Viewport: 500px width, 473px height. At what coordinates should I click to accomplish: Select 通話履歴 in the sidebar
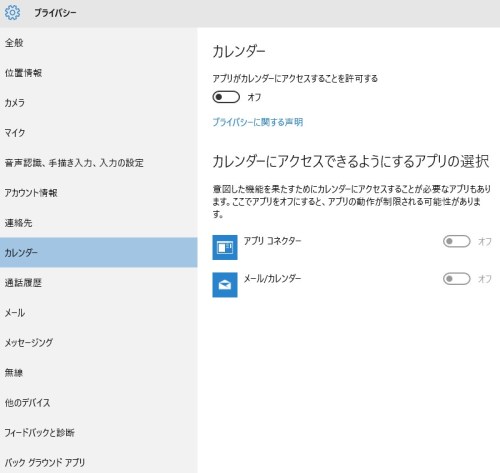pos(99,283)
